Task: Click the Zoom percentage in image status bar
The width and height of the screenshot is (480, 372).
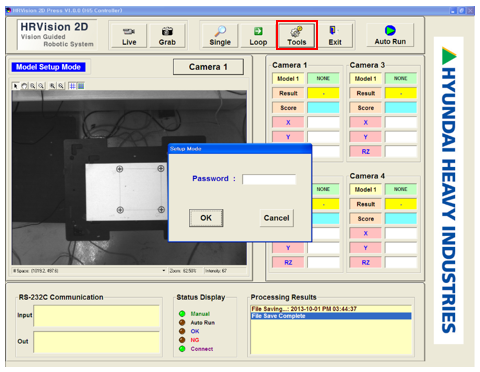Action: 183,271
